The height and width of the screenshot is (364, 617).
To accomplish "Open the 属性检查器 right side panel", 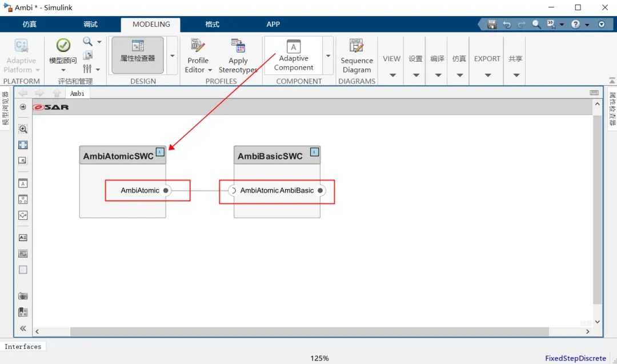I will click(612, 109).
